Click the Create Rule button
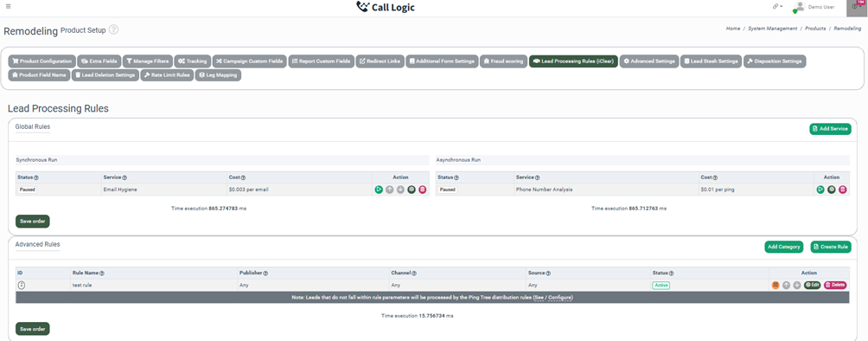The width and height of the screenshot is (868, 341). point(830,247)
